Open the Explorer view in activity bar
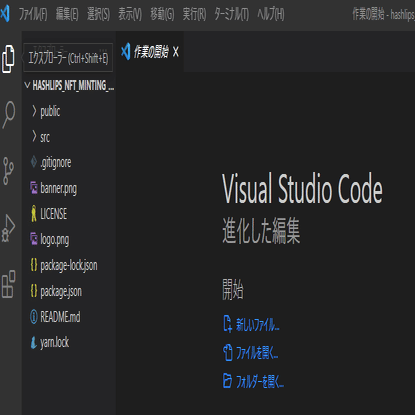 tap(8, 59)
